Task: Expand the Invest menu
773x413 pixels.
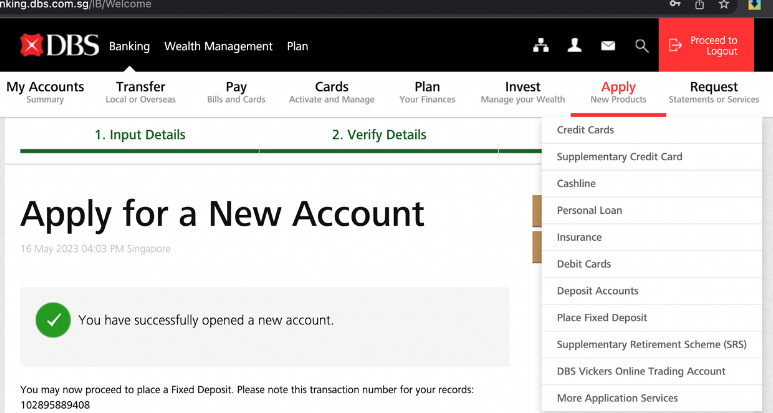Action: [x=522, y=92]
